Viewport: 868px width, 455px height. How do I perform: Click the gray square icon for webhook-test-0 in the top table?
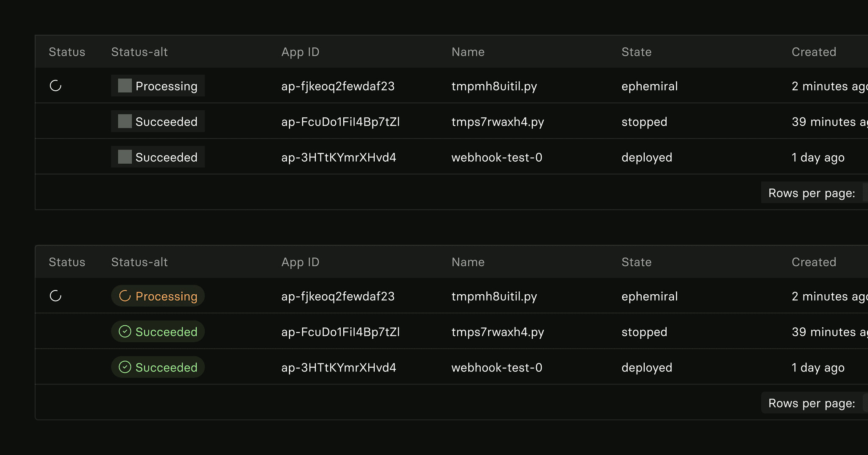click(125, 157)
